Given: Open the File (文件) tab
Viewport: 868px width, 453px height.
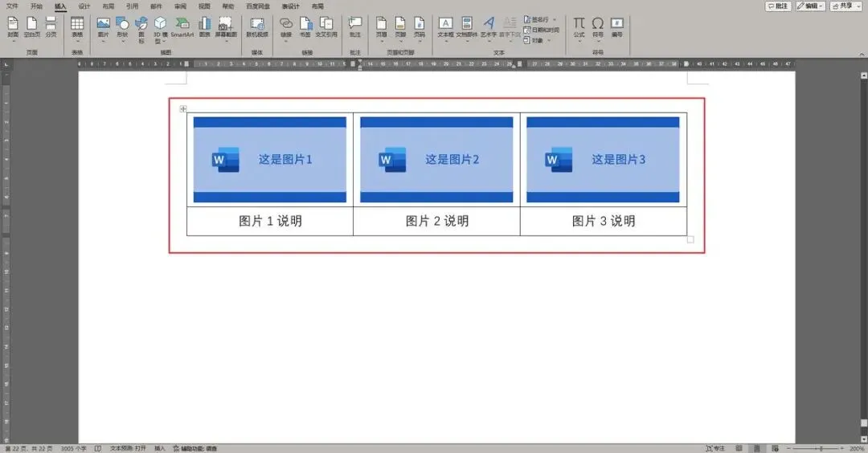Looking at the screenshot, I should (x=12, y=6).
